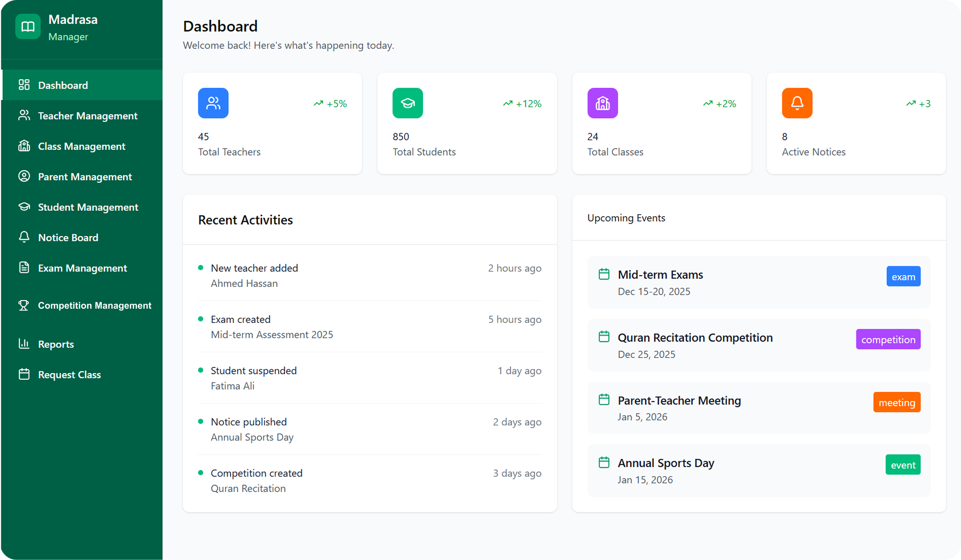Image resolution: width=961 pixels, height=560 pixels.
Task: Select the Competition Management trophy icon
Action: coord(24,305)
